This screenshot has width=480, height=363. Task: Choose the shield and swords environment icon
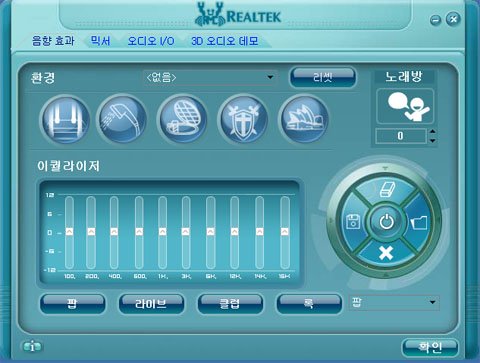click(243, 120)
